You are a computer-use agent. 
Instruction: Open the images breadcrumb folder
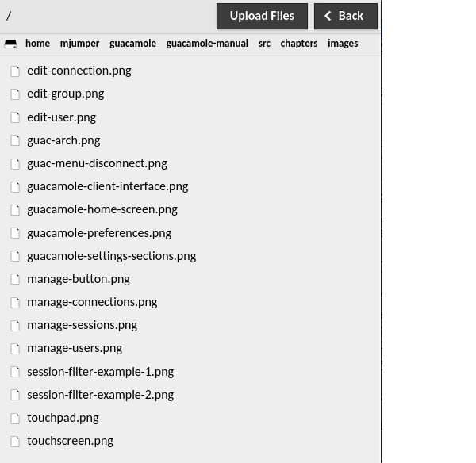point(343,44)
